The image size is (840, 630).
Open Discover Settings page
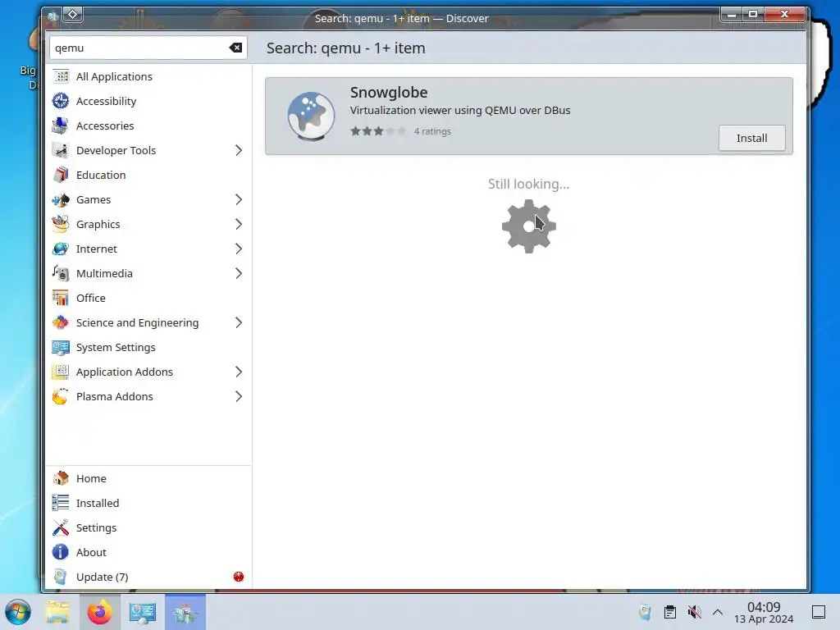pyautogui.click(x=148, y=527)
